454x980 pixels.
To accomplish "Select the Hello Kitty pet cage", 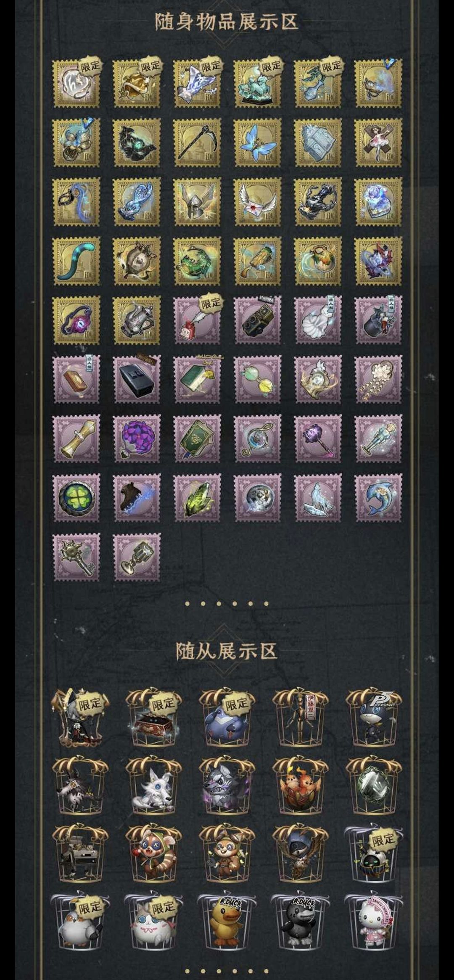I will tap(374, 923).
